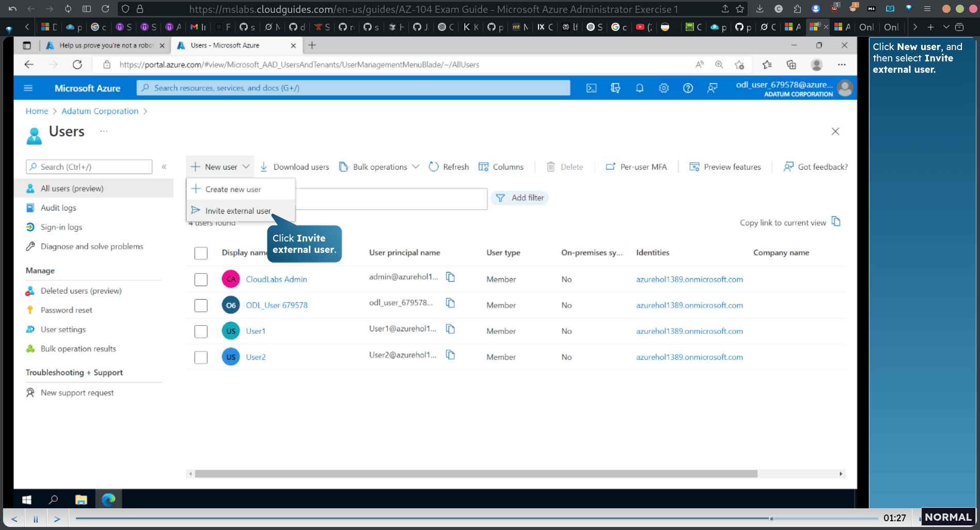Viewport: 980px width, 530px height.
Task: Open File Explorer from taskbar
Action: (x=81, y=500)
